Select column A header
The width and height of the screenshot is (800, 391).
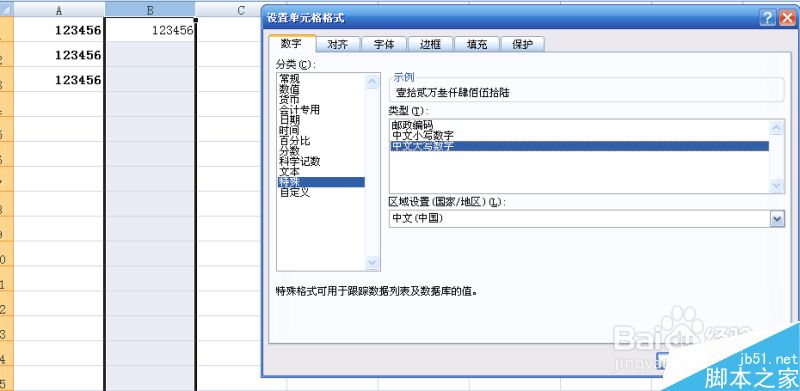coord(59,9)
